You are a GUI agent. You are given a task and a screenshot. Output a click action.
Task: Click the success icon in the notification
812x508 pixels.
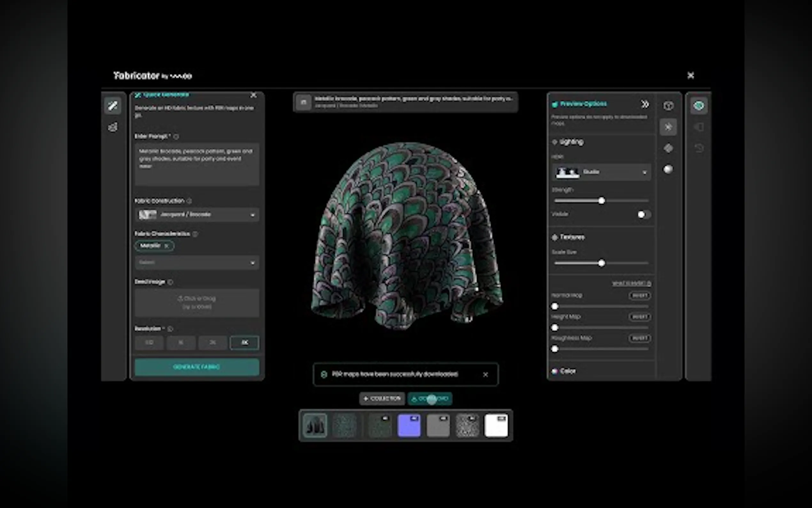tap(324, 374)
